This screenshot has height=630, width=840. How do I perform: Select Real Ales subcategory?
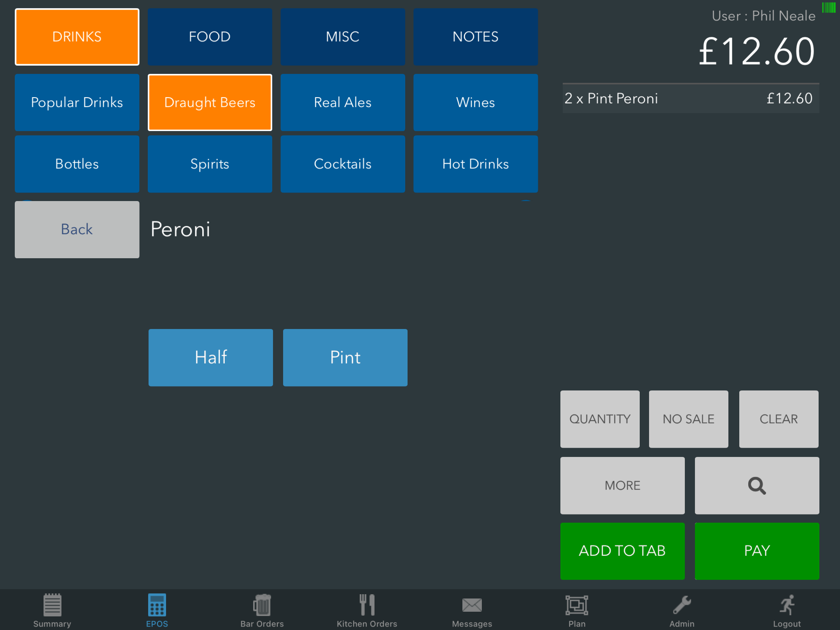pyautogui.click(x=343, y=102)
